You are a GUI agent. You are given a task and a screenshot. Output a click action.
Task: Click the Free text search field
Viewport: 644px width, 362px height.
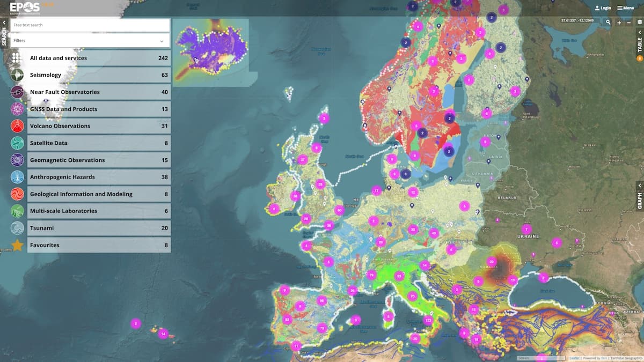(x=90, y=25)
